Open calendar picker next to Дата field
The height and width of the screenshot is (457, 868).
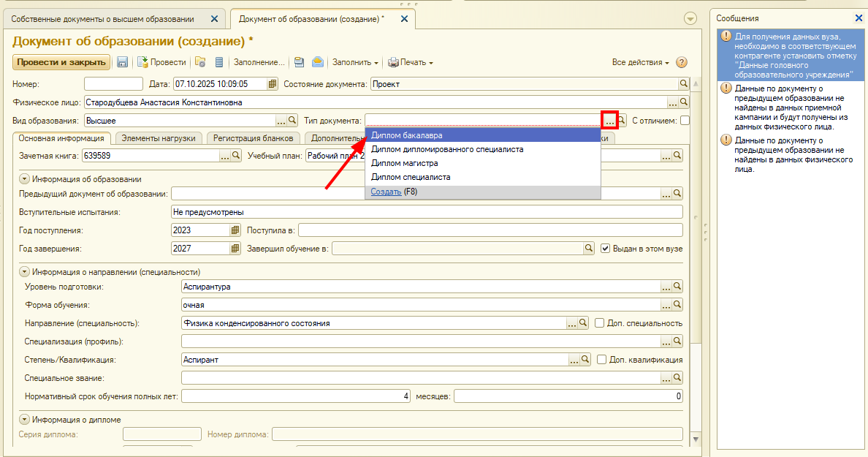coord(273,84)
